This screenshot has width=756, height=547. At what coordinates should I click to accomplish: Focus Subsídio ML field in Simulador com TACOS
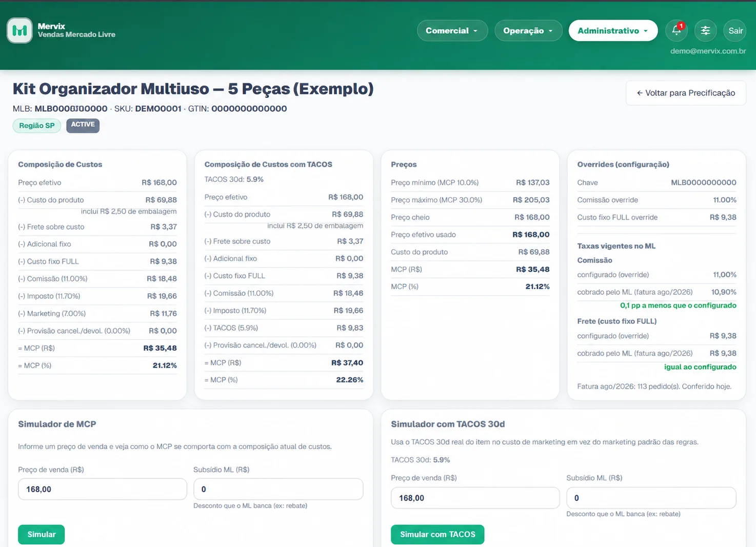pyautogui.click(x=651, y=498)
